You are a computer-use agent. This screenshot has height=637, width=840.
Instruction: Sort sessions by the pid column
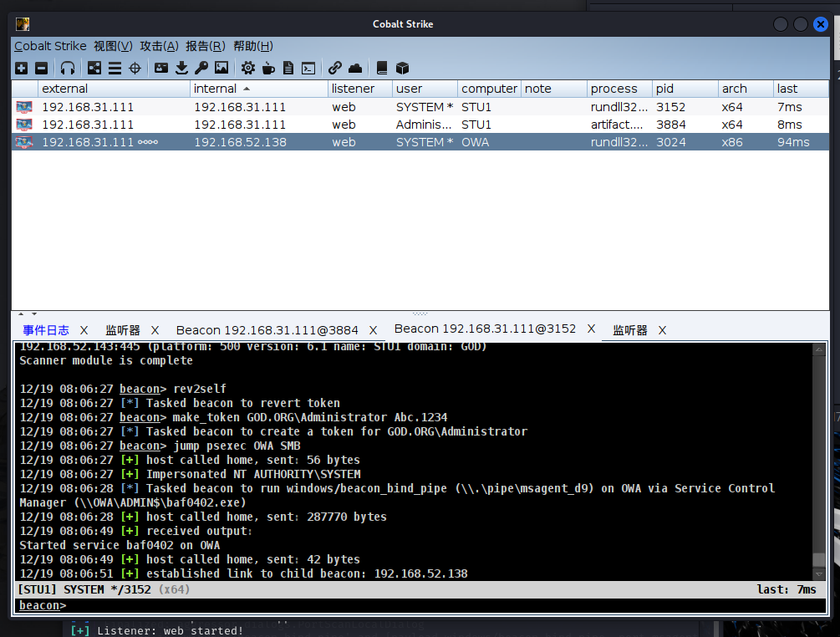click(x=685, y=89)
